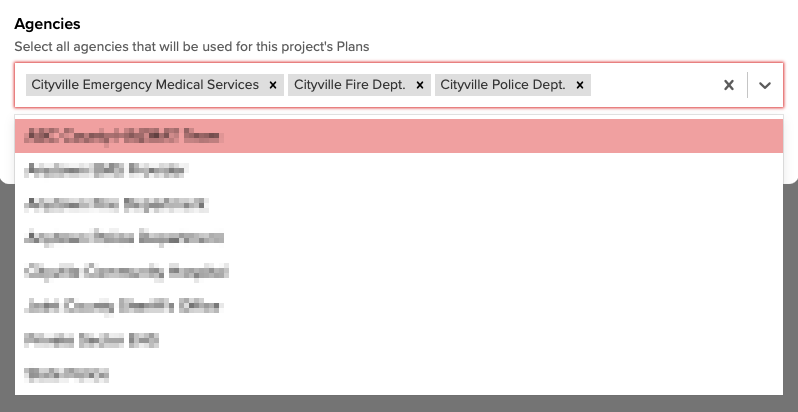
Task: Choose the pink highlighted first agency option
Action: (x=399, y=136)
